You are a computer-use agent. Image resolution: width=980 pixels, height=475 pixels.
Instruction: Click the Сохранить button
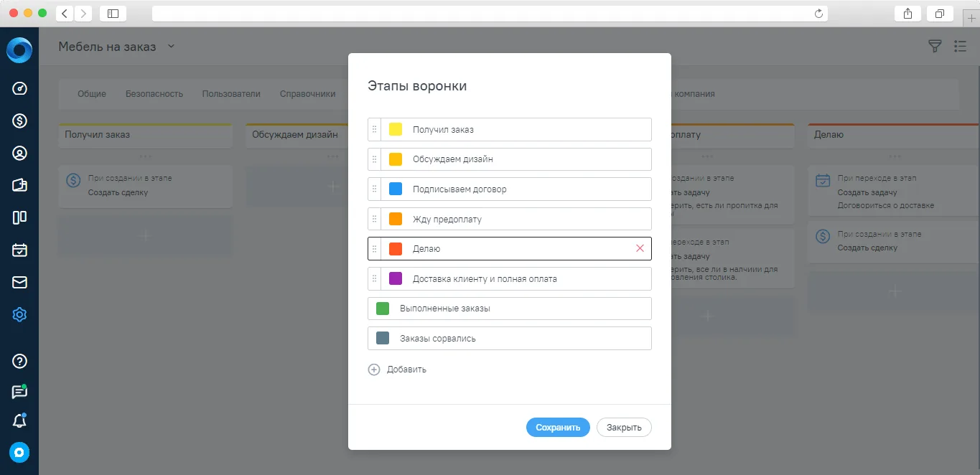tap(558, 427)
